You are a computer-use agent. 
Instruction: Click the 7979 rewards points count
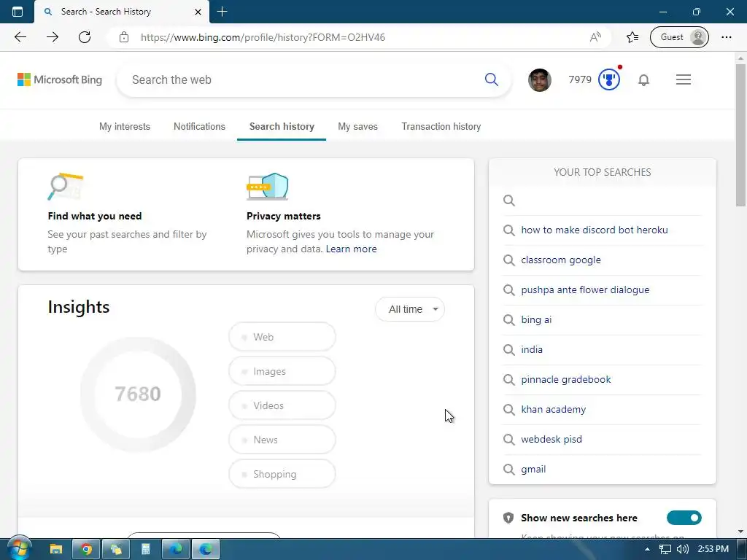click(x=580, y=79)
